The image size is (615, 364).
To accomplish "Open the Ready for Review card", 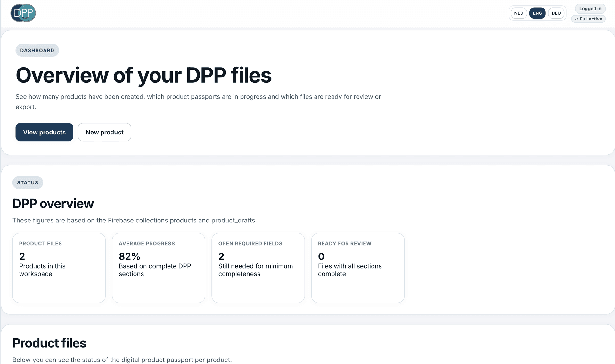I will [x=358, y=268].
